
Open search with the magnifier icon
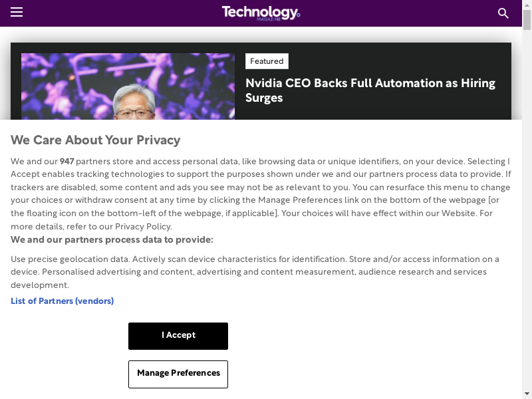point(503,13)
